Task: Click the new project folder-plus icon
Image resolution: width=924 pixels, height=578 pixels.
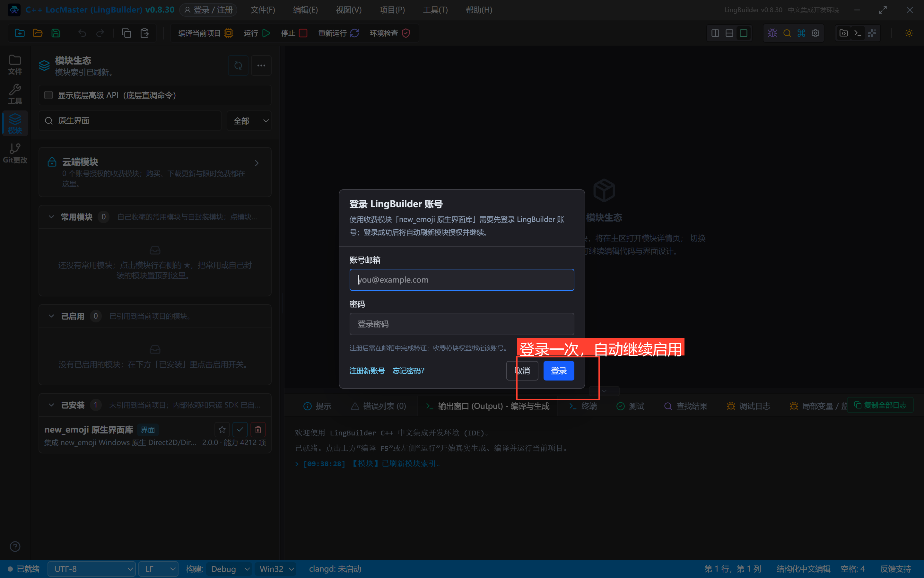Action: click(20, 33)
